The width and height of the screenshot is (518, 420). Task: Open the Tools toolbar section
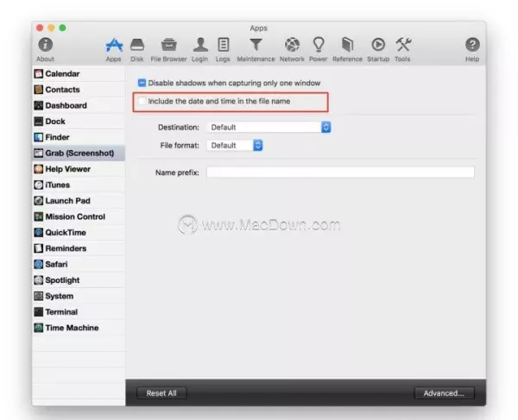tap(402, 49)
